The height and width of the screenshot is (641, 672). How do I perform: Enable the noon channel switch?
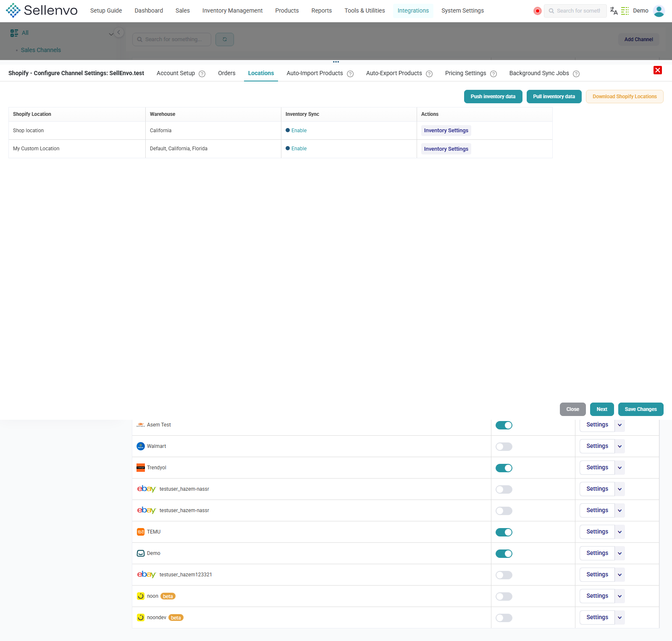coord(504,597)
